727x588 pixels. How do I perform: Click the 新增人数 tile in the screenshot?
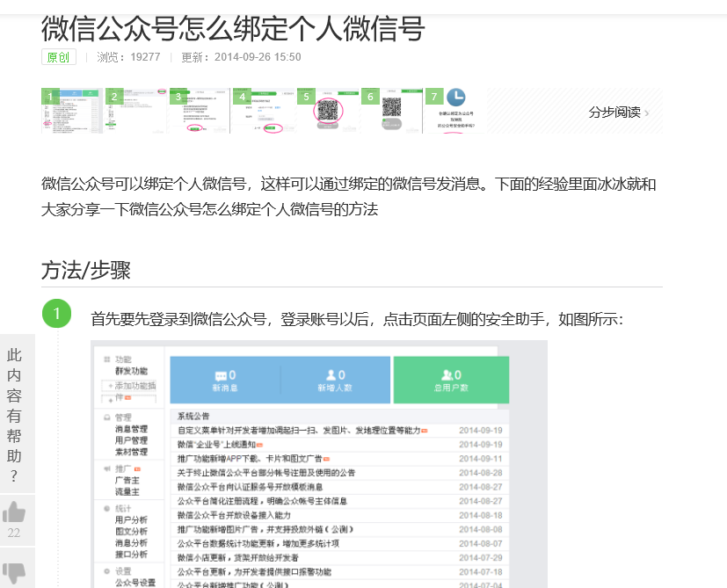point(335,381)
